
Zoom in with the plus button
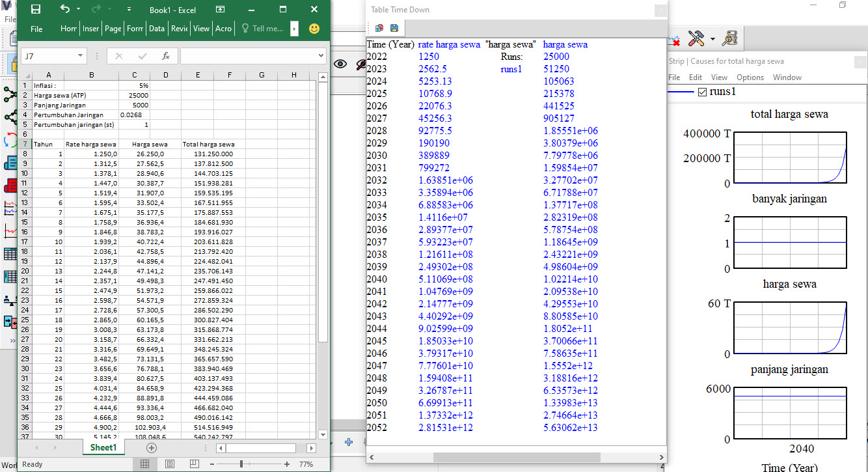click(287, 464)
